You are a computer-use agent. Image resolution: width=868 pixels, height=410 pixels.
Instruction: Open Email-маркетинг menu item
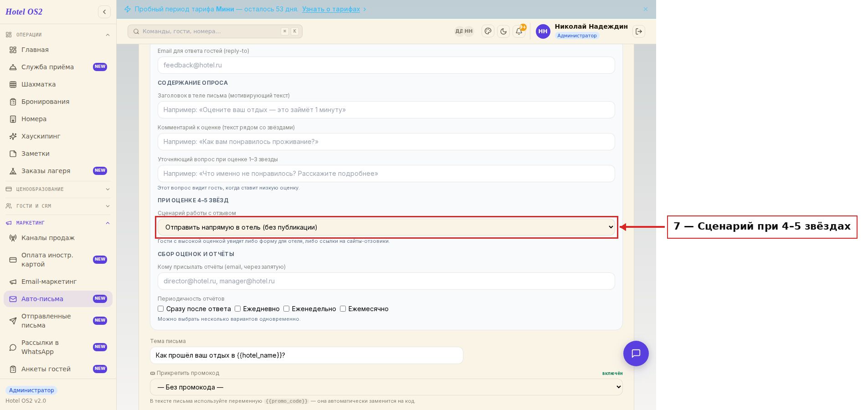[58, 282]
